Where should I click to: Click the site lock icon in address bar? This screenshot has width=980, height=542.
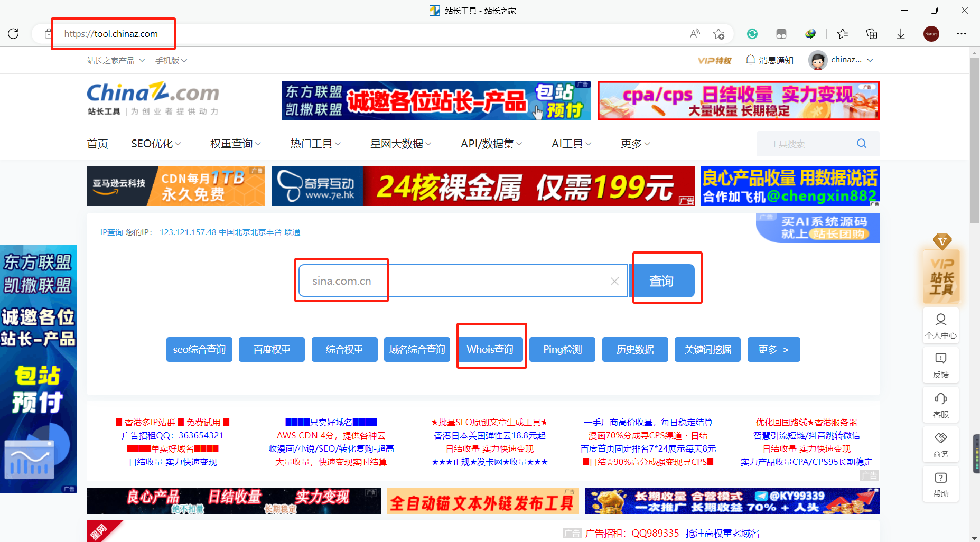click(x=48, y=34)
